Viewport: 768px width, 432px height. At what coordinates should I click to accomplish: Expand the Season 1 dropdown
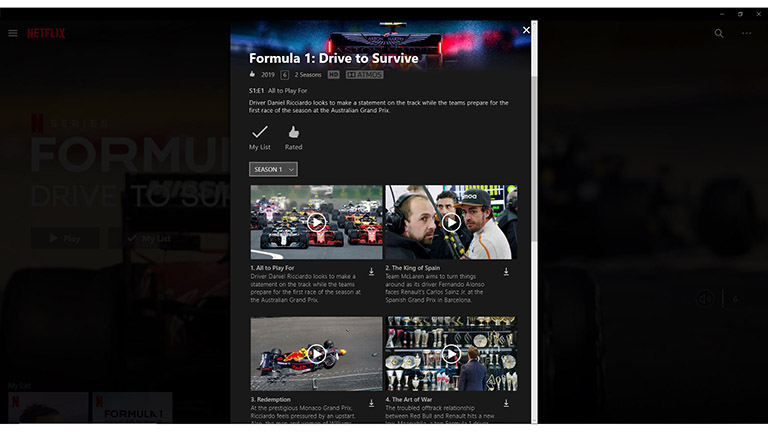(273, 169)
